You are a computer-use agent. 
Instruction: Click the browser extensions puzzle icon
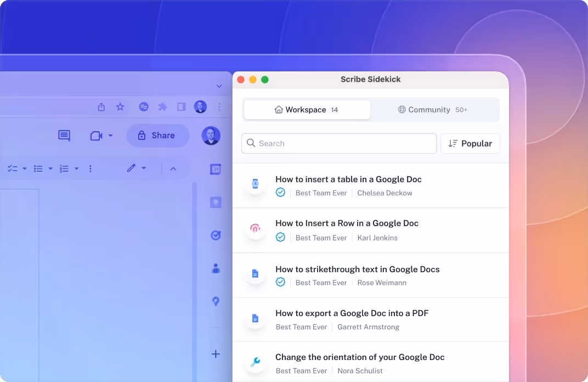point(162,107)
